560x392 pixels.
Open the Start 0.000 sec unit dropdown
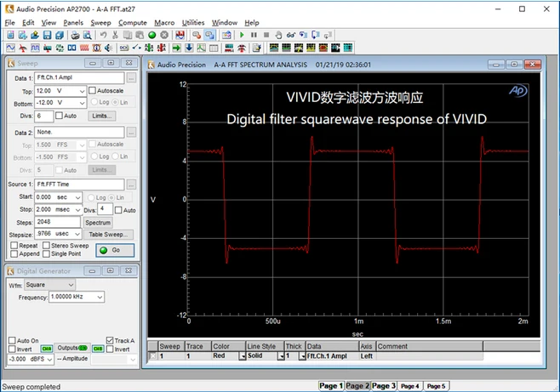point(77,197)
